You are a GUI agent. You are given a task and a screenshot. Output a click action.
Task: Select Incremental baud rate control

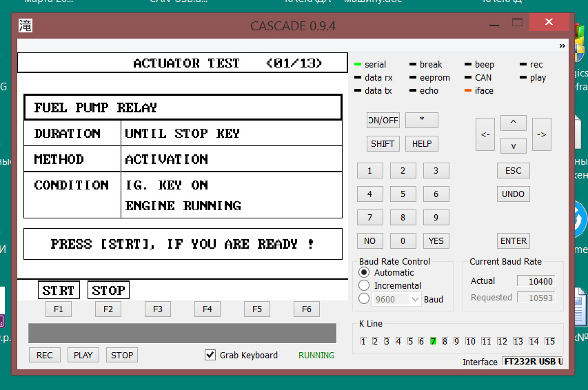[x=364, y=285]
